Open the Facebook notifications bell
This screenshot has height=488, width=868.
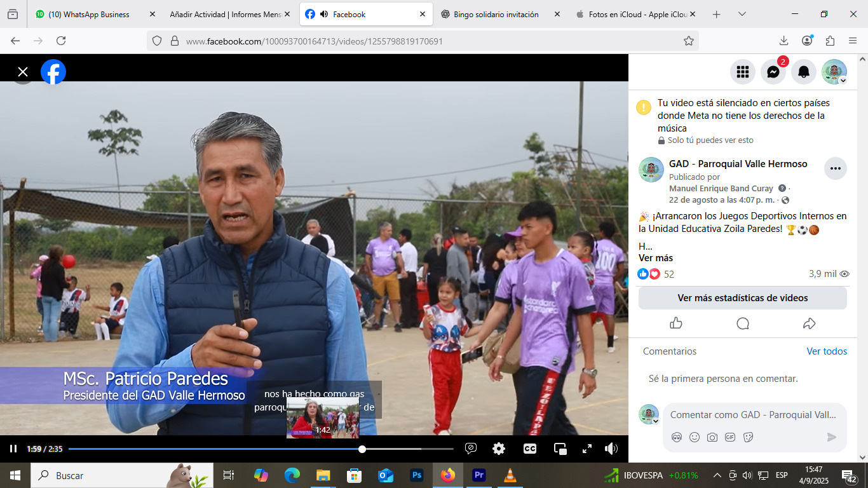pyautogui.click(x=804, y=72)
